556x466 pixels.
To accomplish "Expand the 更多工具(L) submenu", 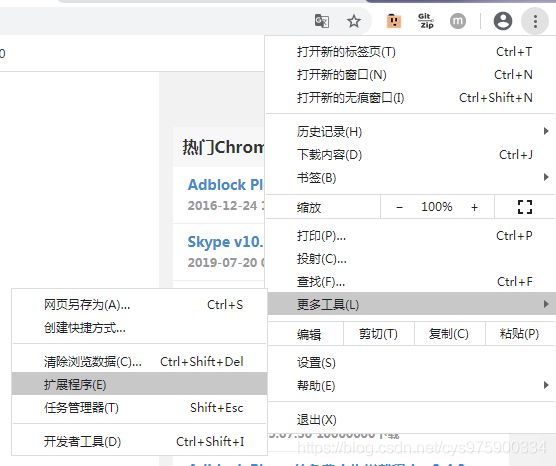I will coord(410,304).
